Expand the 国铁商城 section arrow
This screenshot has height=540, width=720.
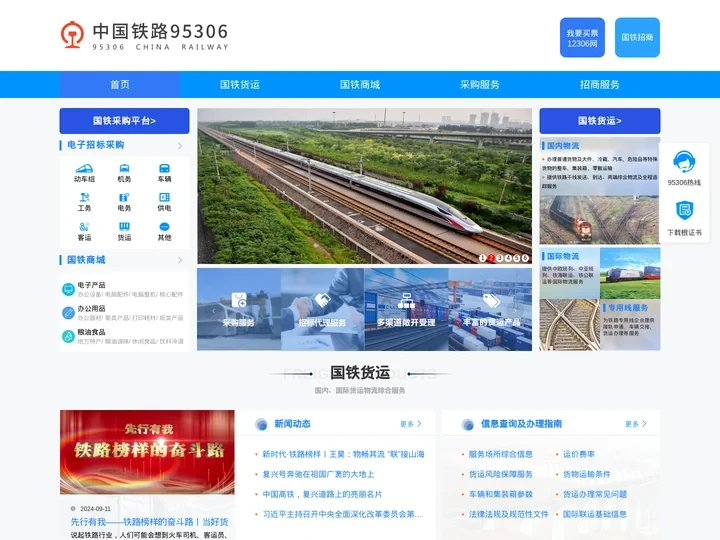tap(180, 260)
